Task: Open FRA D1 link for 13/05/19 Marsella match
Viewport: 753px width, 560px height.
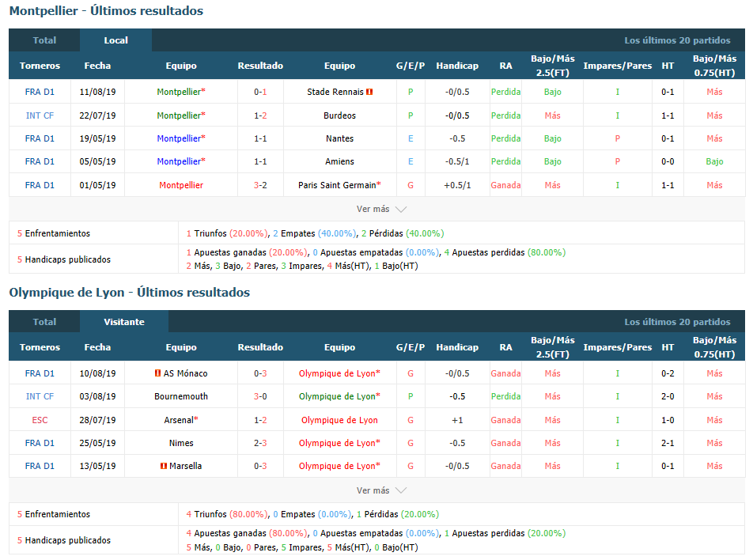Action: tap(40, 466)
